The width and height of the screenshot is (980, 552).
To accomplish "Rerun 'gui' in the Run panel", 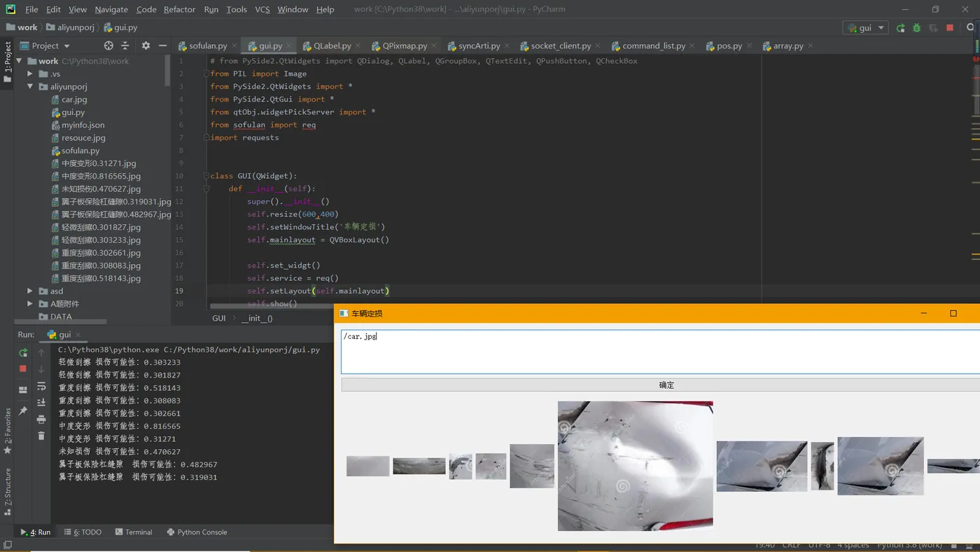I will [x=23, y=352].
